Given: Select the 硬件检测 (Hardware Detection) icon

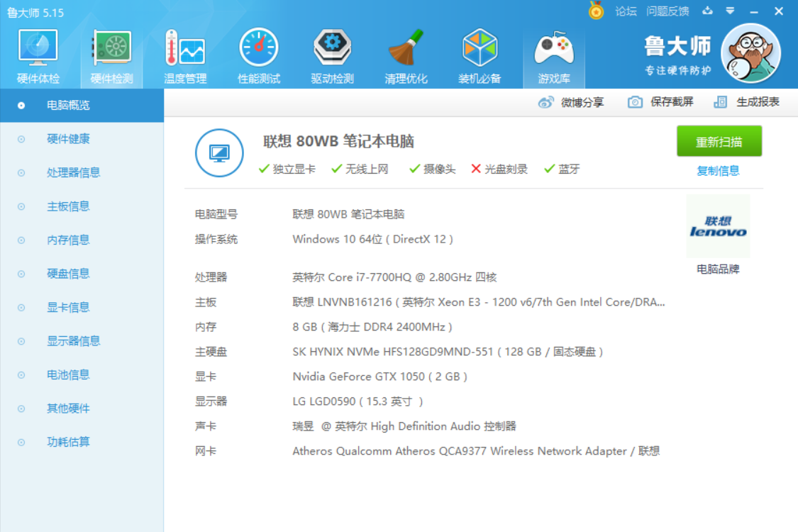Looking at the screenshot, I should (111, 48).
